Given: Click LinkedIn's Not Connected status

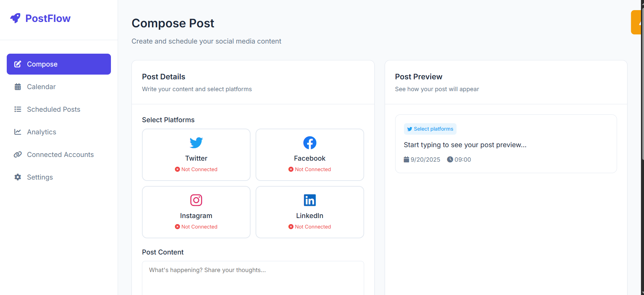Looking at the screenshot, I should (310, 227).
